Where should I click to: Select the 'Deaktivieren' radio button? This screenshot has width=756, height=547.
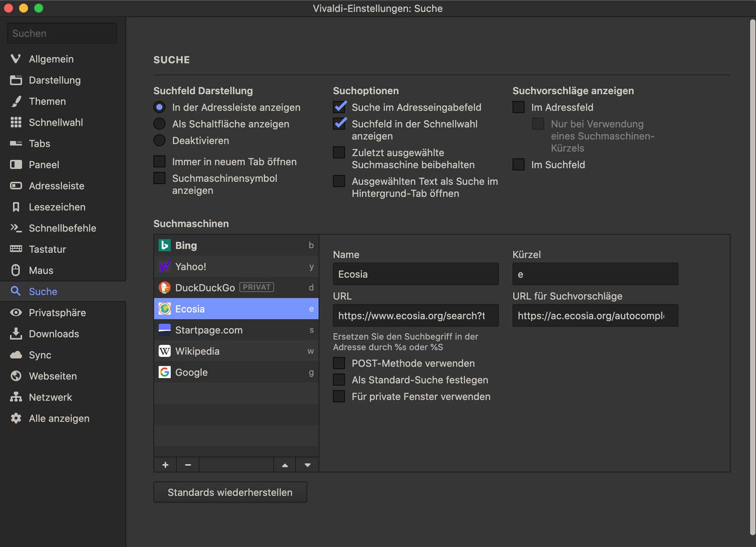(x=159, y=140)
